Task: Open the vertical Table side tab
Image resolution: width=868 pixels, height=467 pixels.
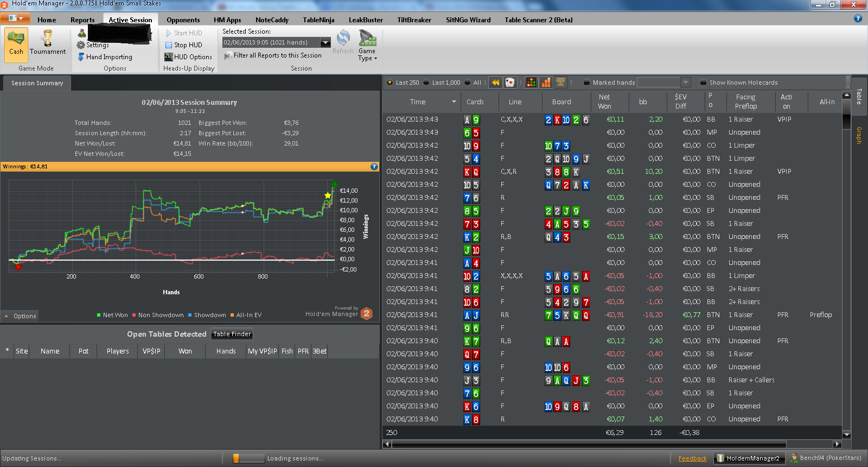Action: (859, 96)
